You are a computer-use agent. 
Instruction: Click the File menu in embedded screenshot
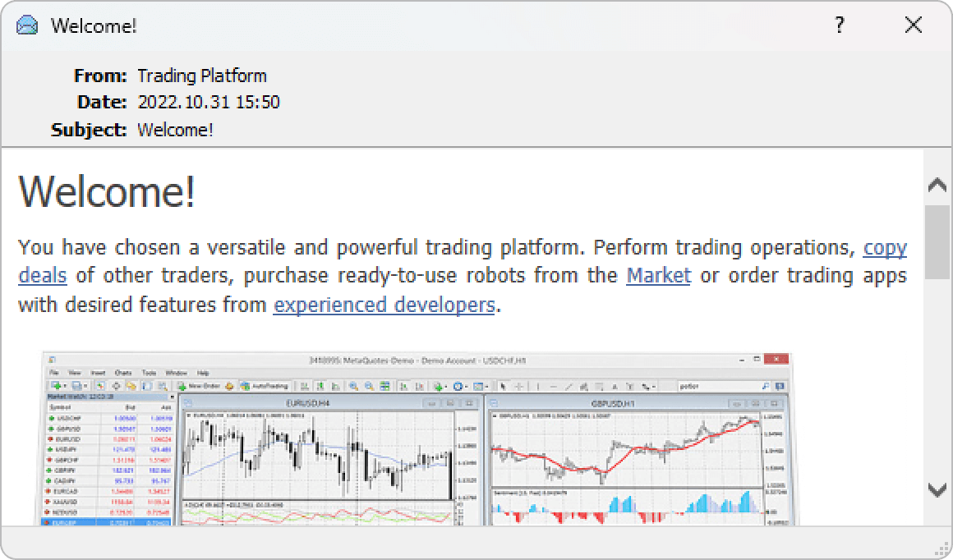[x=54, y=373]
